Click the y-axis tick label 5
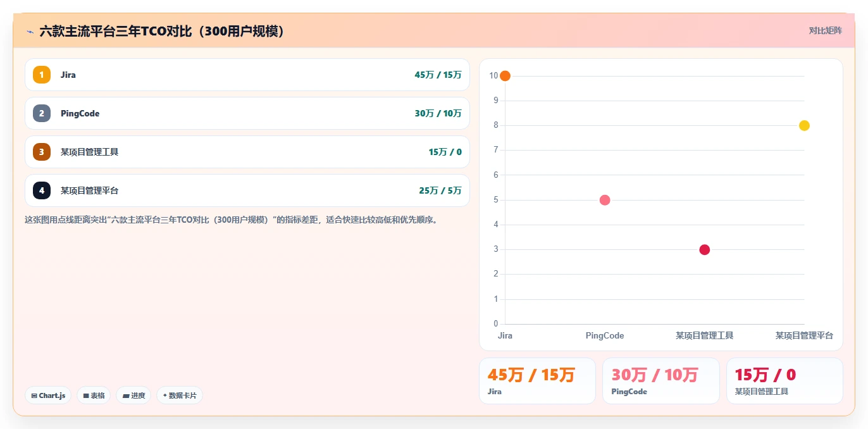 tap(496, 200)
